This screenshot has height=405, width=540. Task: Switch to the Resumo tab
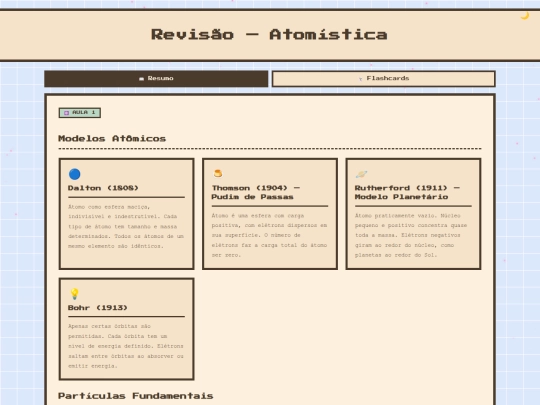point(156,79)
